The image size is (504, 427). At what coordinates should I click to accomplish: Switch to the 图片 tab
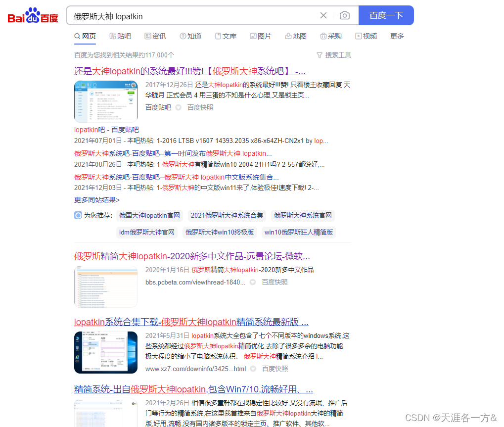pos(261,36)
